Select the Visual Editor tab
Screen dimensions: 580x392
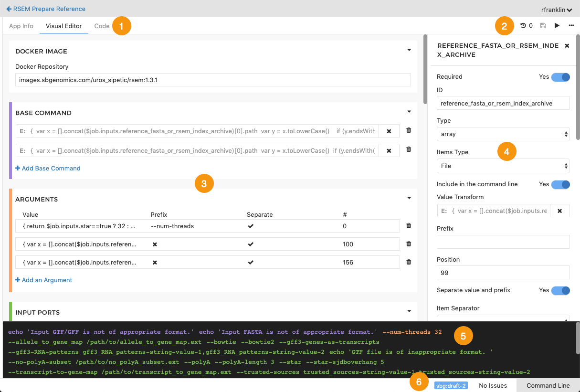(63, 26)
